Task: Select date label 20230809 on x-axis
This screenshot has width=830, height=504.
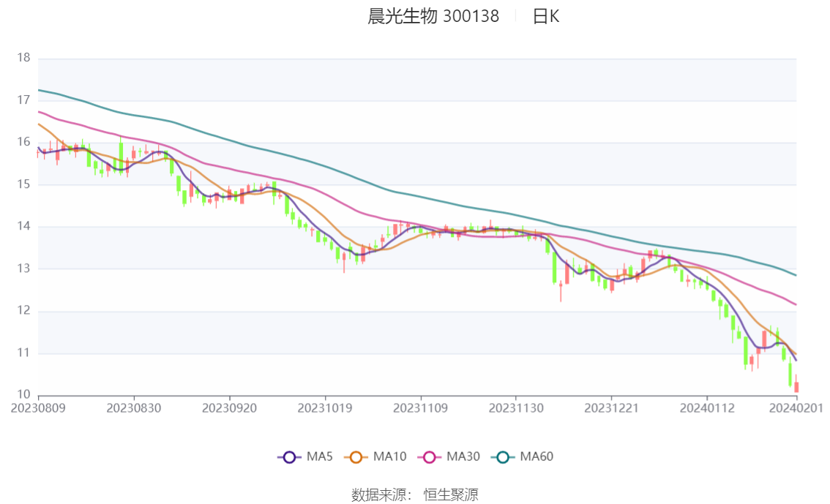Action: click(38, 408)
